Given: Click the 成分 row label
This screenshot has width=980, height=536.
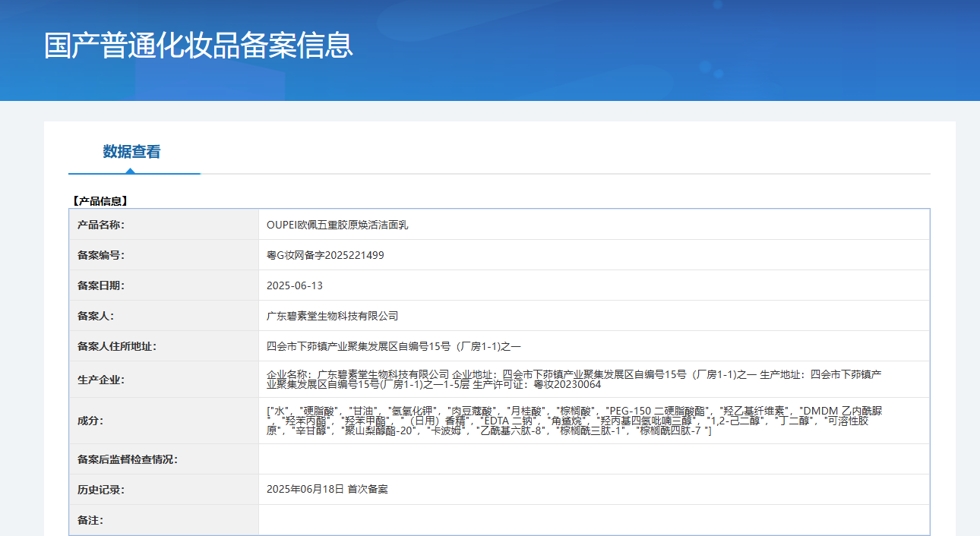Looking at the screenshot, I should click(90, 421).
